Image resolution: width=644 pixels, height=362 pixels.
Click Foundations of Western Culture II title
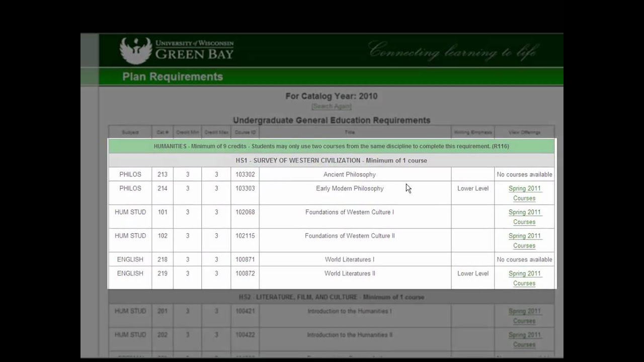[x=350, y=236]
